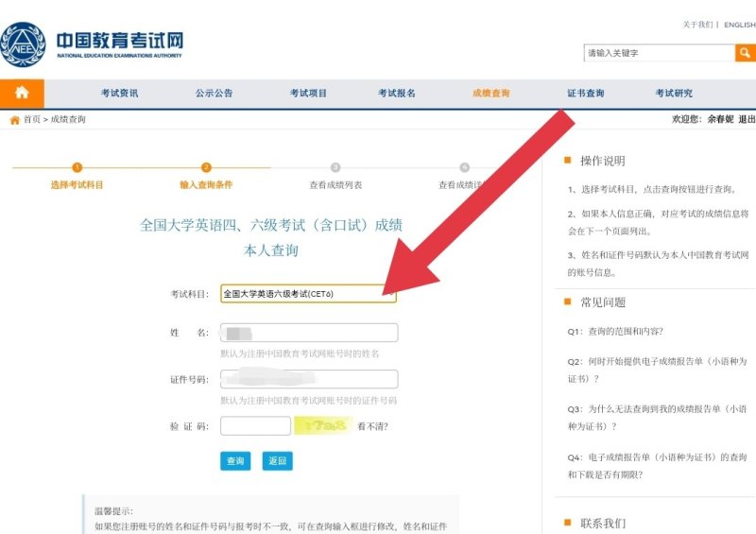Open the 成绩查询 menu
Screen dimensions: 756x534
(491, 94)
